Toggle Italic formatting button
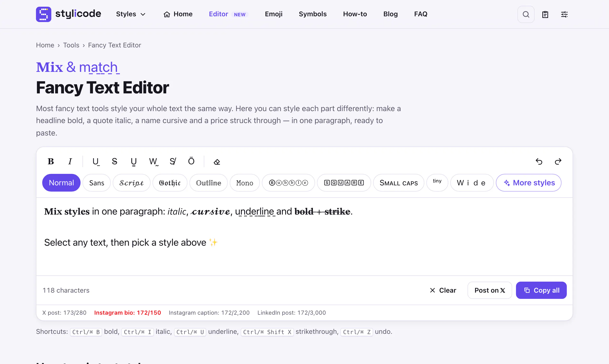 tap(70, 161)
